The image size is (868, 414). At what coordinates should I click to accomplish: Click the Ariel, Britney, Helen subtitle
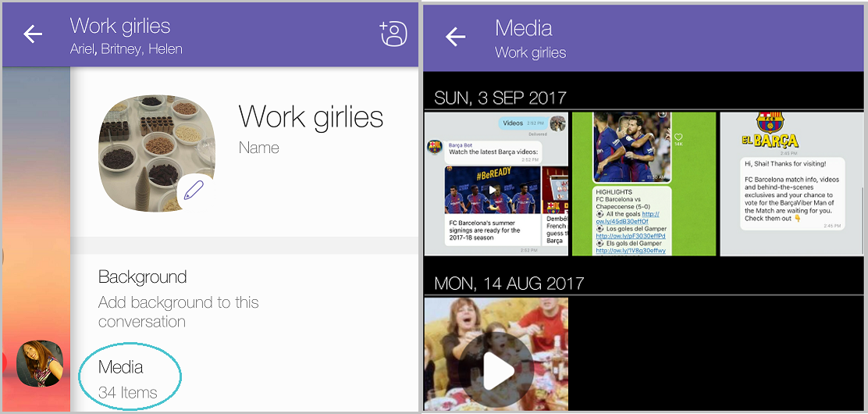126,49
